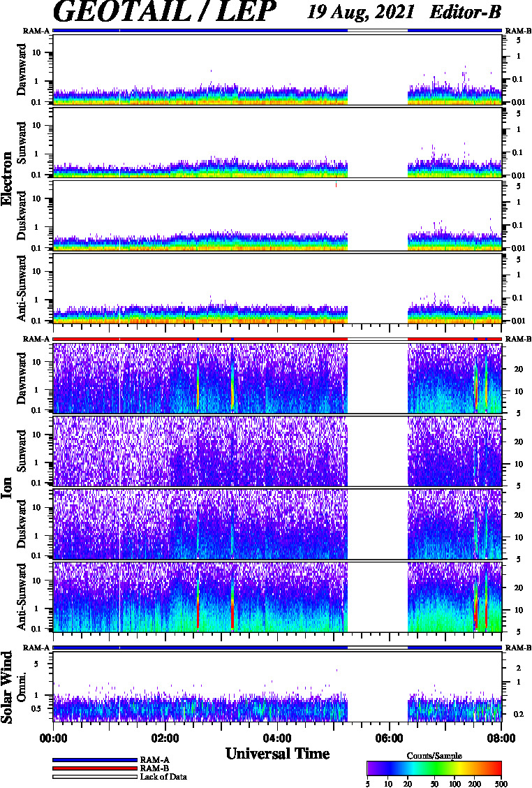Click the blue mode bar above Electron panels
The height and width of the screenshot is (788, 532).
(x=277, y=31)
